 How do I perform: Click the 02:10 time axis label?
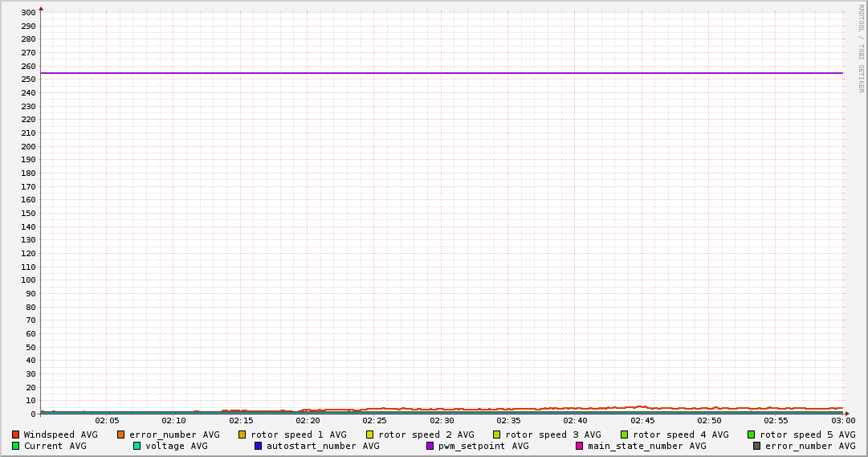coord(173,421)
